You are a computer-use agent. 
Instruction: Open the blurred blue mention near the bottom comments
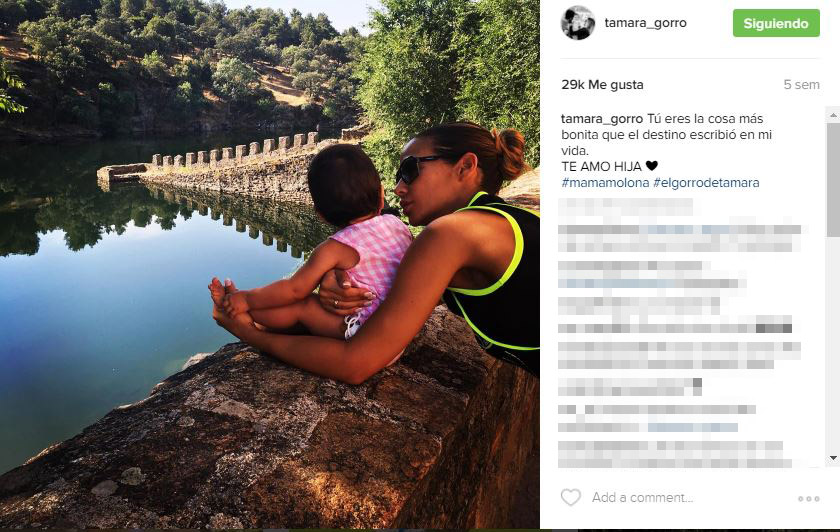click(692, 428)
